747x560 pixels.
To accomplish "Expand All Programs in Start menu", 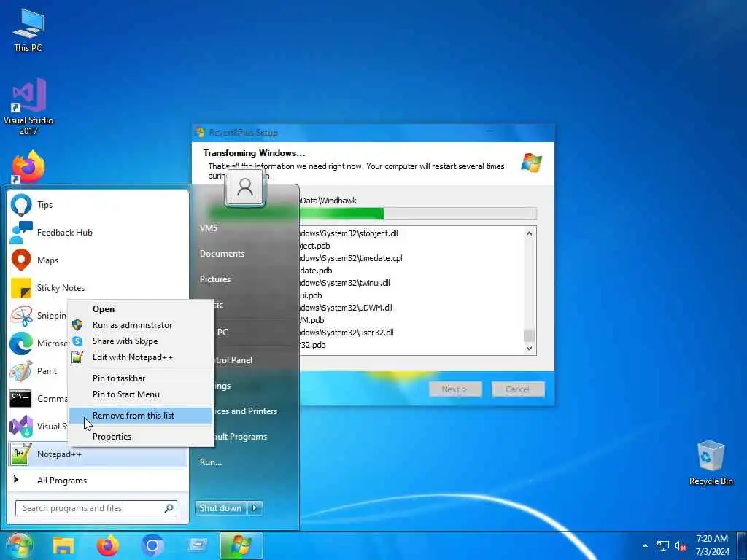I will coord(98,480).
